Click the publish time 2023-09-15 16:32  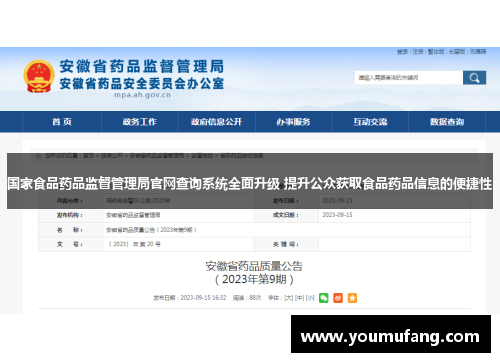click(203, 298)
